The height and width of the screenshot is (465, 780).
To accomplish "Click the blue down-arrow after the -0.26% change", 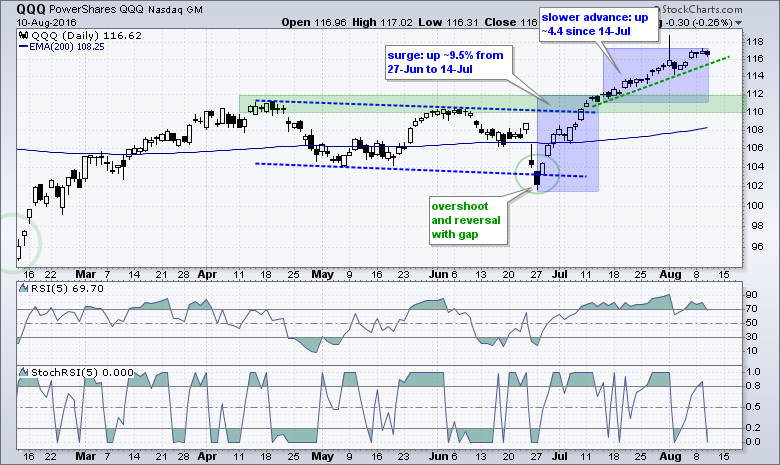I will pos(738,23).
